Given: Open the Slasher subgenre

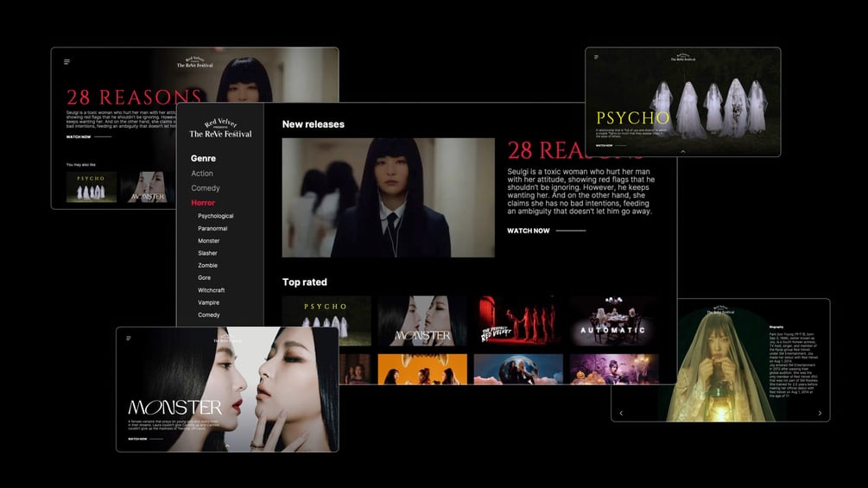Looking at the screenshot, I should coord(207,253).
